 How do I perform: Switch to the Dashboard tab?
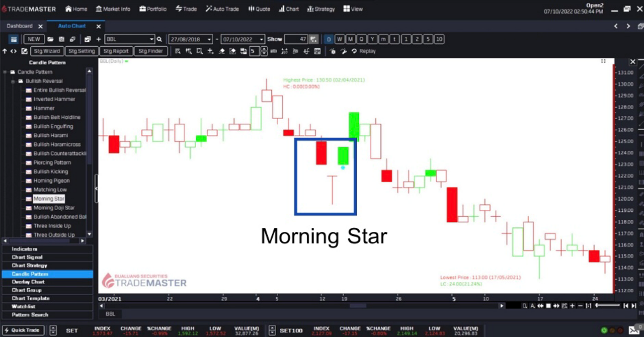[20, 26]
